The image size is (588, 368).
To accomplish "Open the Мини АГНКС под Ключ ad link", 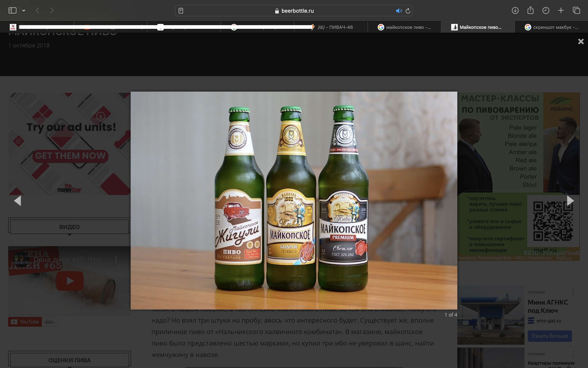I will click(x=548, y=306).
